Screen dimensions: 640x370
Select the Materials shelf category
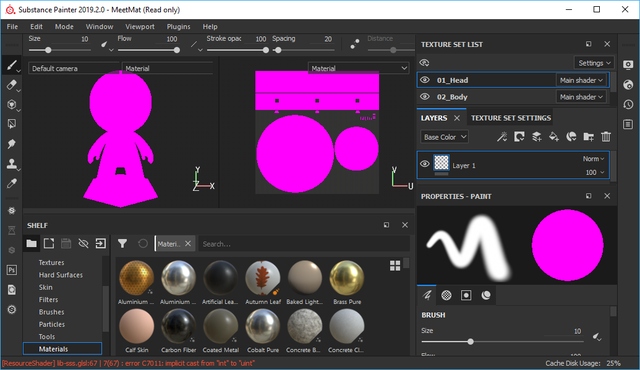tap(62, 349)
